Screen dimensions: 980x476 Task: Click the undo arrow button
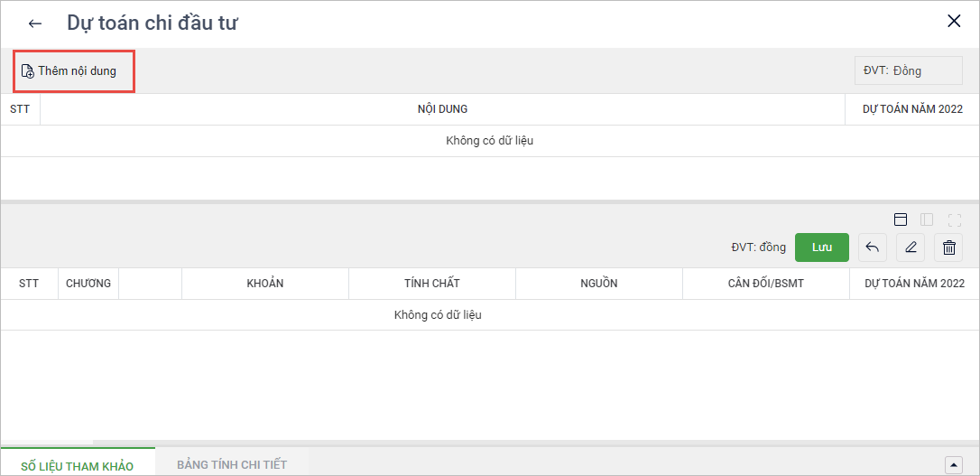(872, 247)
